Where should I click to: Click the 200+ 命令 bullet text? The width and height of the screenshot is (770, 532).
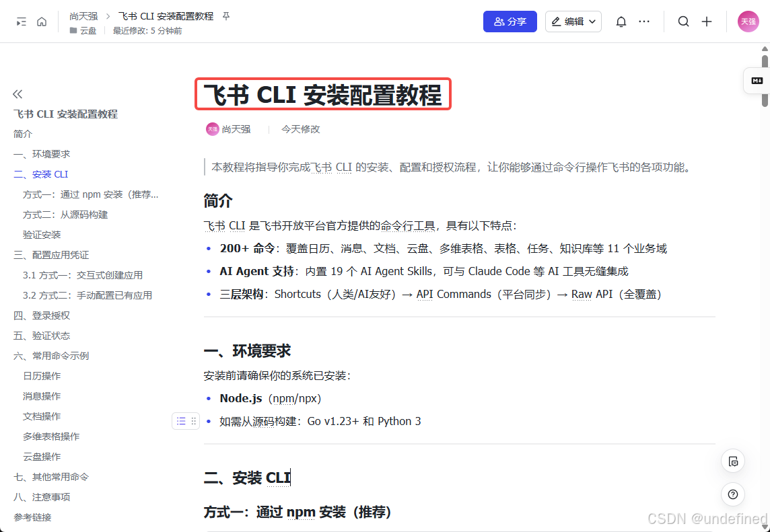[443, 248]
